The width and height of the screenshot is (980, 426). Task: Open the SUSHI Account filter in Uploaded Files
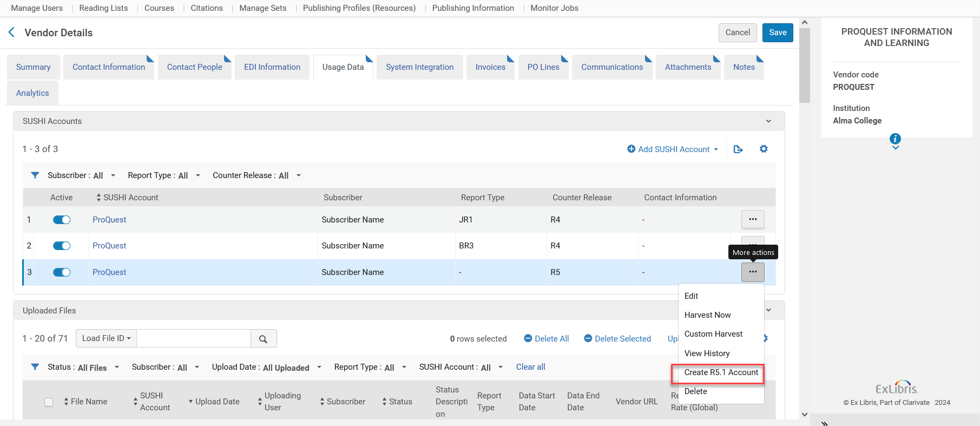click(461, 367)
